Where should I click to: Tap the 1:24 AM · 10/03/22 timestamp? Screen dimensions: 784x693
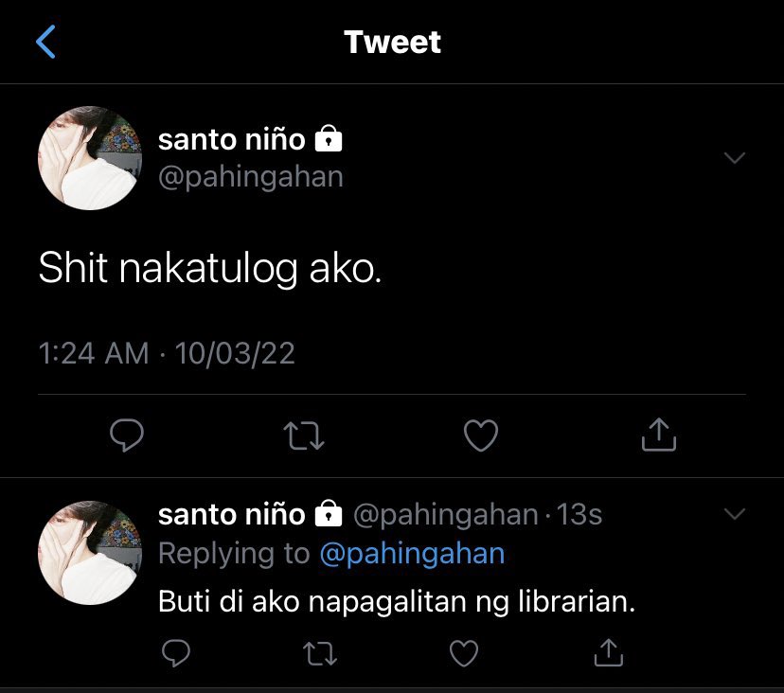167,353
